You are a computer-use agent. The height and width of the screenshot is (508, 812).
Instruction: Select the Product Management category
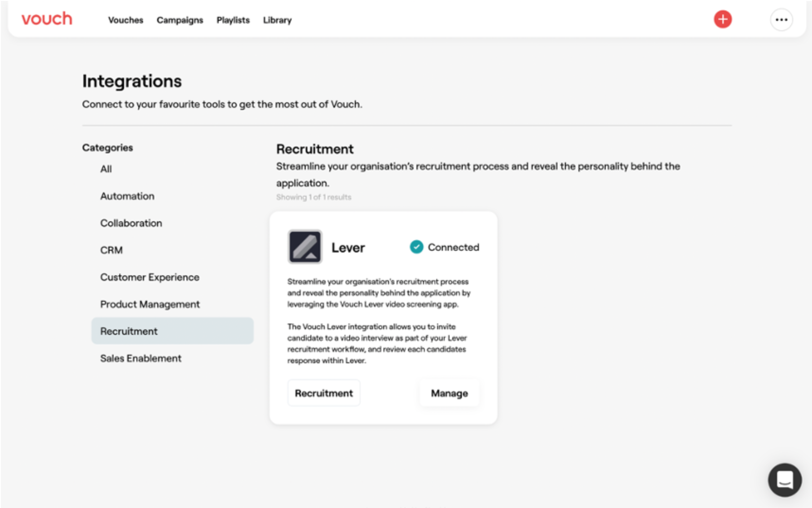[150, 304]
